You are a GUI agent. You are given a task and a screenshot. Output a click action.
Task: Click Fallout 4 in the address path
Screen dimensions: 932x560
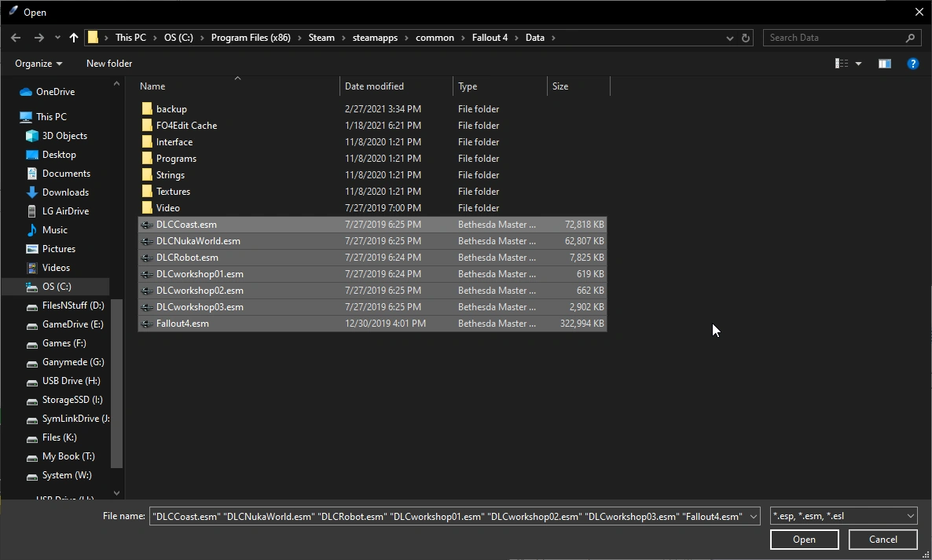490,38
